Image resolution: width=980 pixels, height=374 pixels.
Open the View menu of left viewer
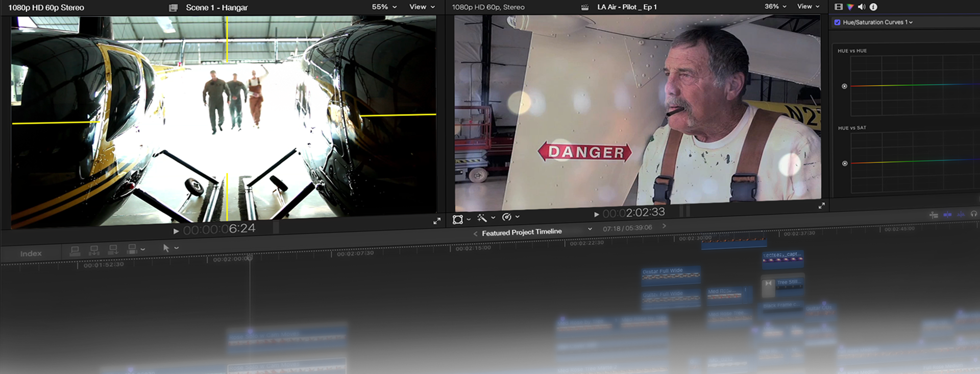click(x=422, y=7)
